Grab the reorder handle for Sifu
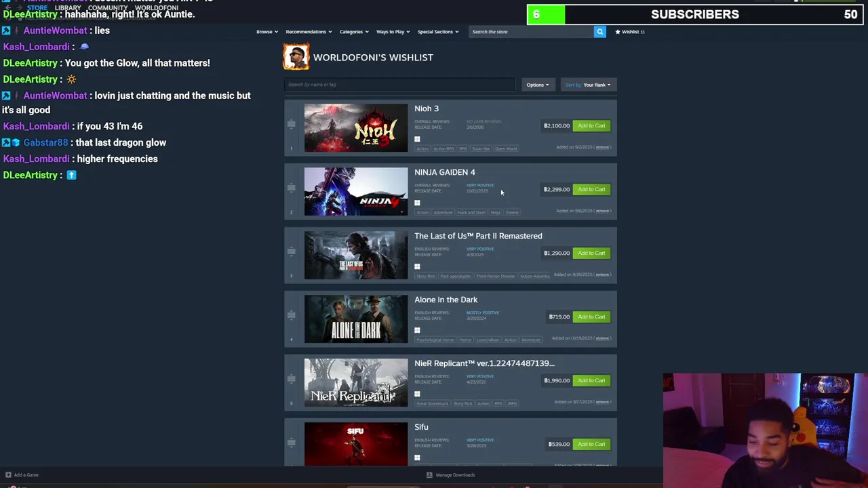Viewport: 868px width, 488px height. click(x=291, y=443)
